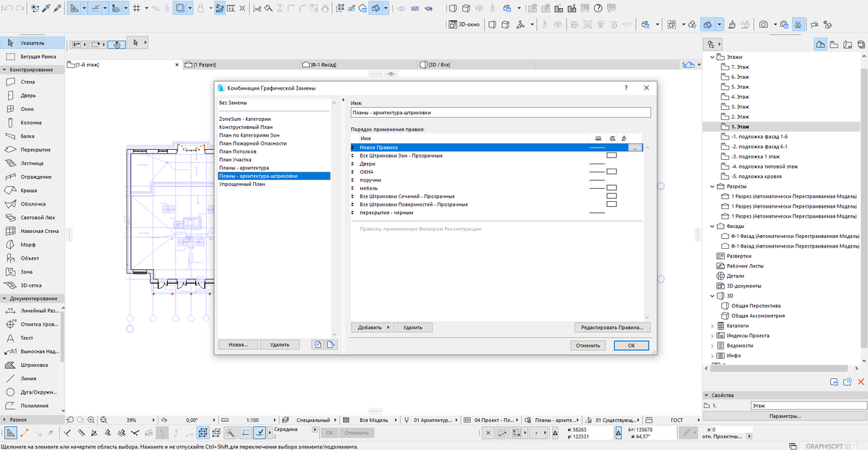The width and height of the screenshot is (868, 450).
Task: Collapse the Конструирование toolbox section
Action: pyautogui.click(x=4, y=69)
